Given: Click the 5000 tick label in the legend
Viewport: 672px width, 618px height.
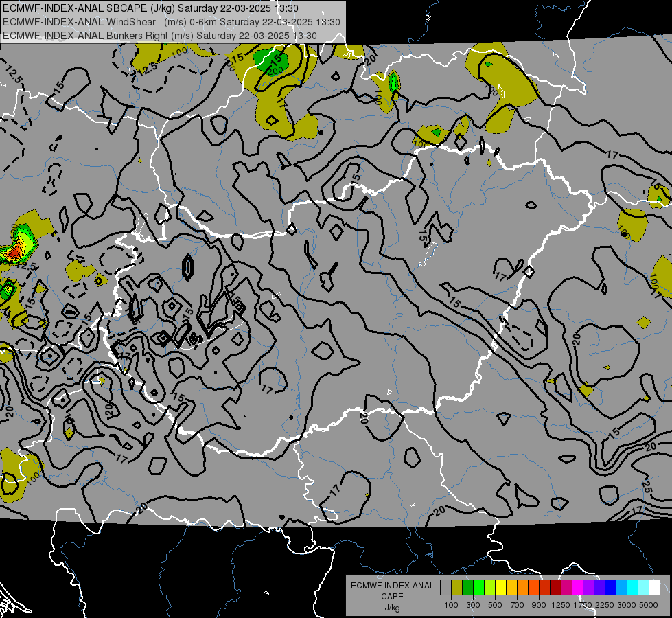Looking at the screenshot, I should click(649, 605).
